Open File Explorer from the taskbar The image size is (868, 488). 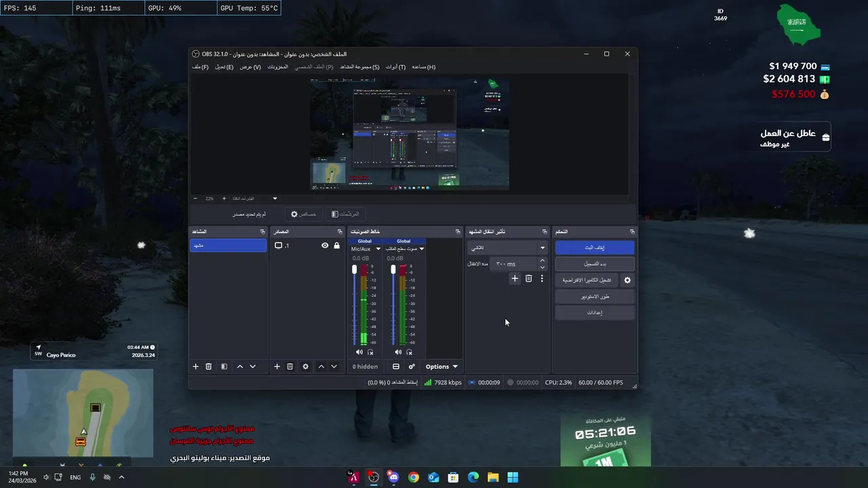pyautogui.click(x=493, y=477)
